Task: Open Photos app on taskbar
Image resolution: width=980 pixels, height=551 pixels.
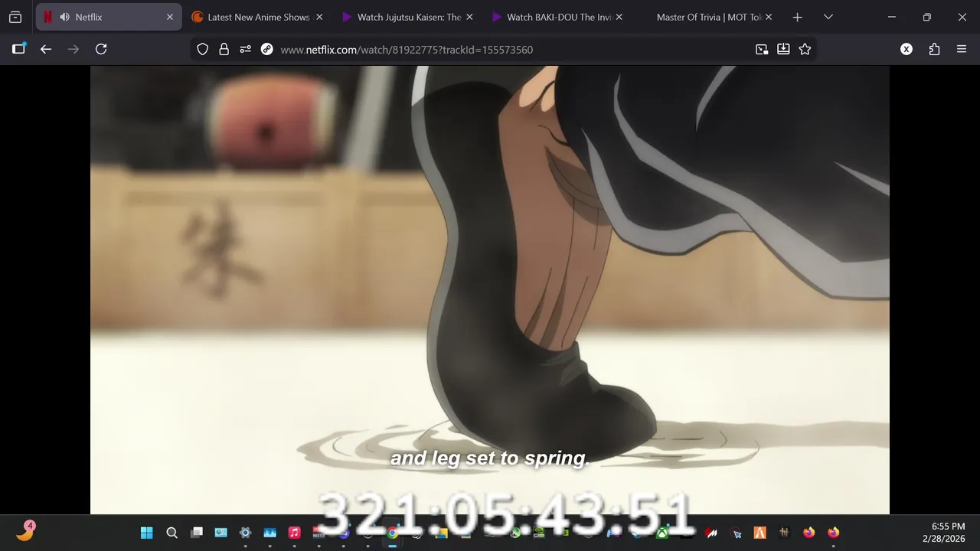Action: tap(269, 533)
